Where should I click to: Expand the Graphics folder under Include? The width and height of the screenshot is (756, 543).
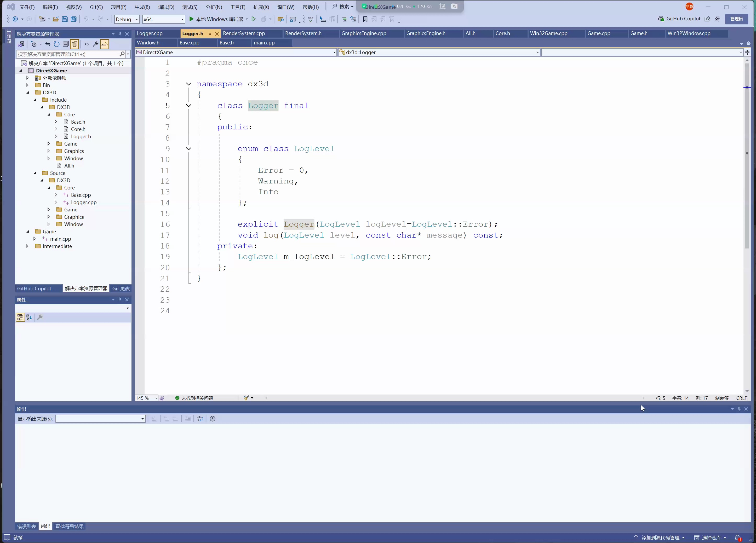(49, 151)
